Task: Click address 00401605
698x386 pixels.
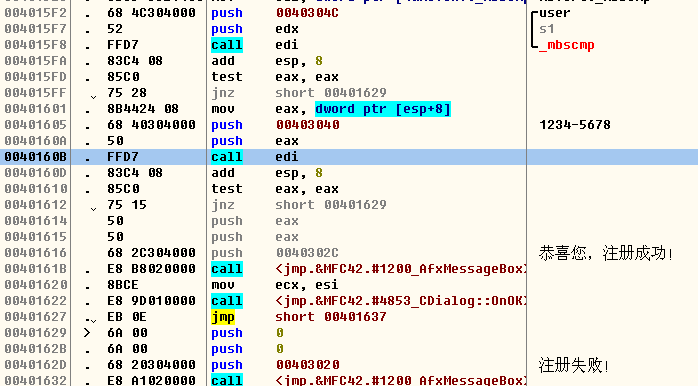Action: [35, 125]
